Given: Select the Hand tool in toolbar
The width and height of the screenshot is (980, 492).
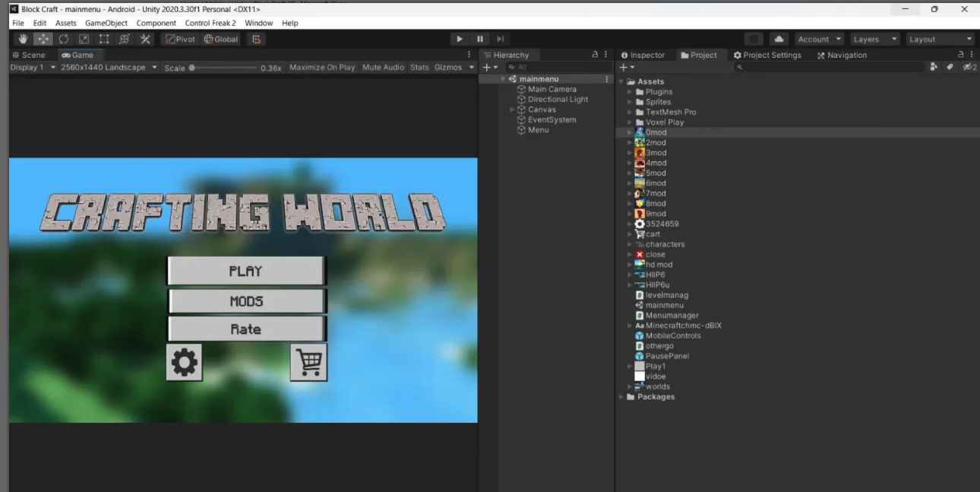Looking at the screenshot, I should click(23, 39).
